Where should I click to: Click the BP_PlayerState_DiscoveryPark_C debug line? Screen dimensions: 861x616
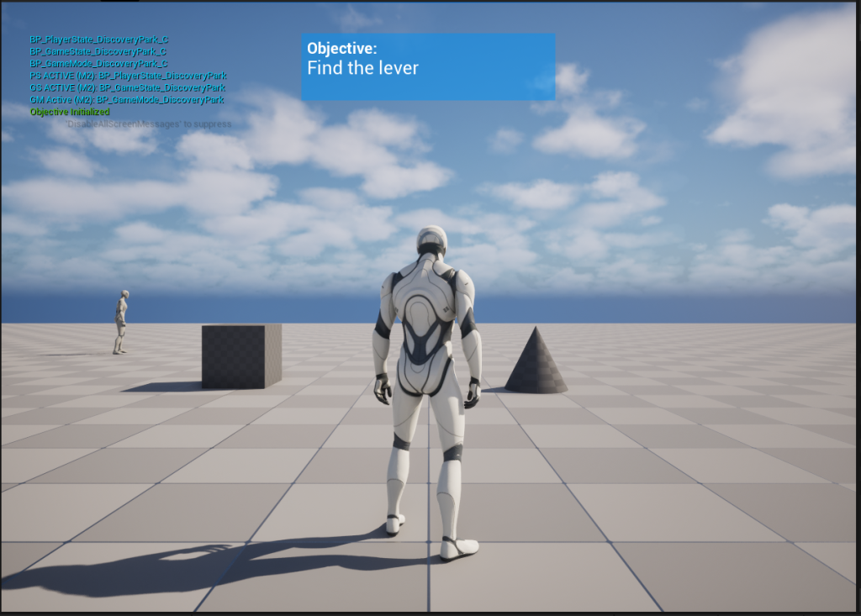click(98, 39)
